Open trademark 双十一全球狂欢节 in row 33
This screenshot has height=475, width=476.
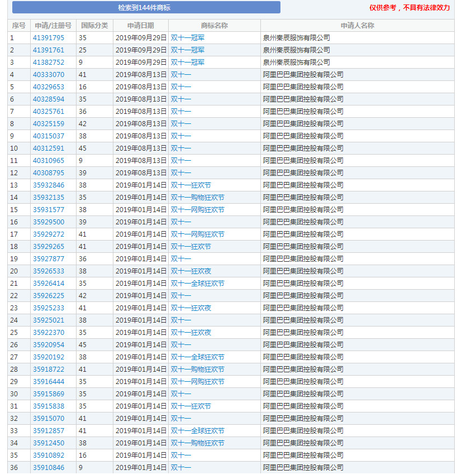pos(198,431)
